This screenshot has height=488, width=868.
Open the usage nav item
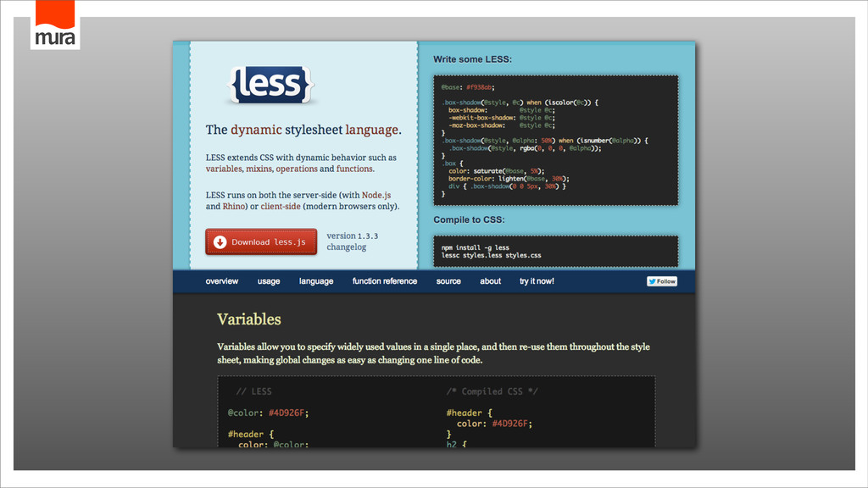click(269, 281)
